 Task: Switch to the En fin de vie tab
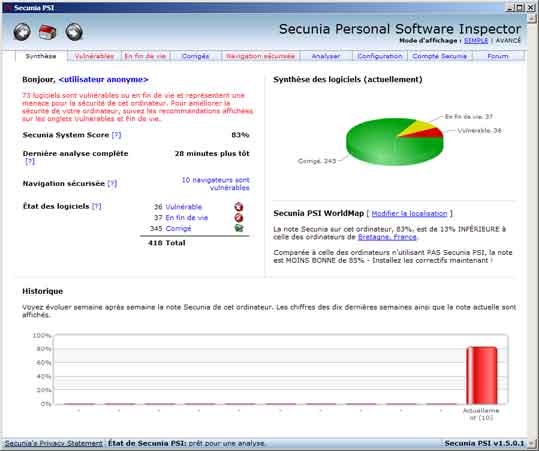(145, 56)
